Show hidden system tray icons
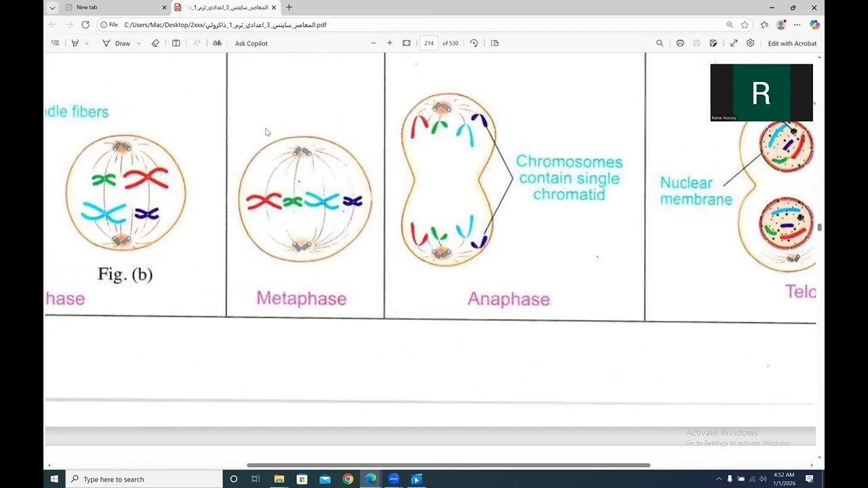Screen dimensions: 868x488 (x=719, y=479)
